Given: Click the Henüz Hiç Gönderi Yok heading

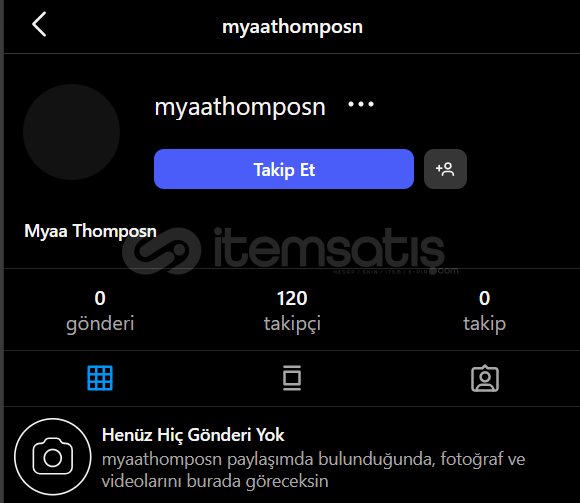Looking at the screenshot, I should pos(193,435).
